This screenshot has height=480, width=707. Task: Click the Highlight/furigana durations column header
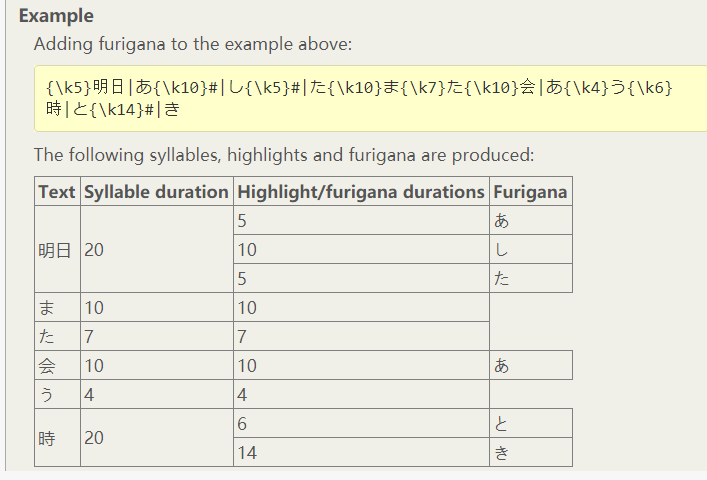click(361, 192)
